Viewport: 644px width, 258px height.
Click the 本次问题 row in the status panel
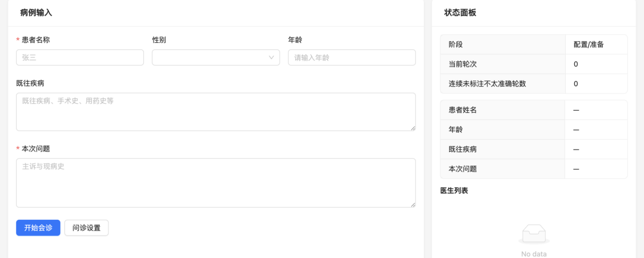(x=463, y=169)
